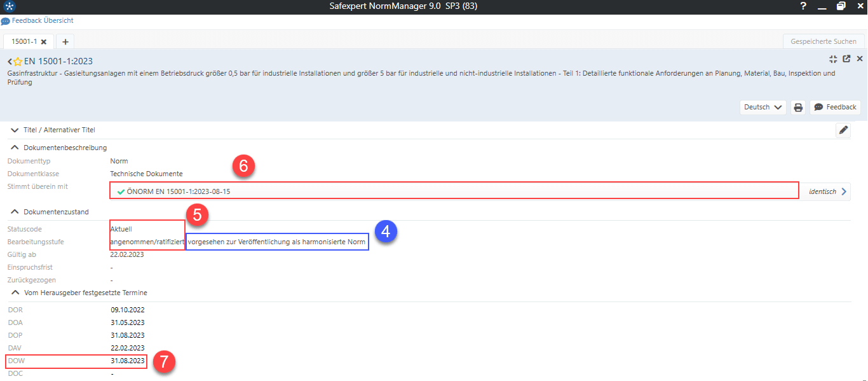Open help via the question mark icon
The width and height of the screenshot is (868, 381).
pos(803,6)
